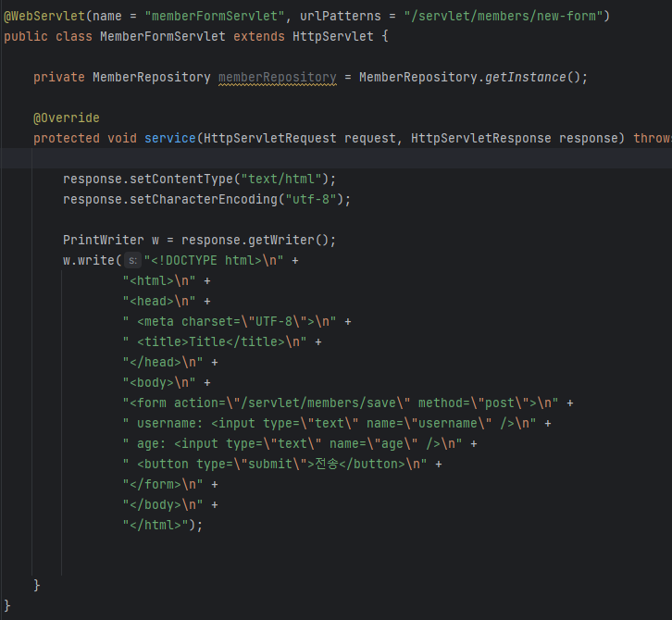
Task: Click the "memberFormServlet" name string
Action: 215,17
